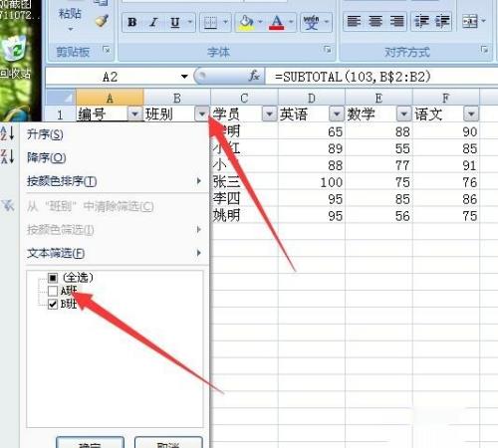Image resolution: width=498 pixels, height=448 pixels.
Task: Open filter dropdown for 英语
Action: click(x=337, y=114)
